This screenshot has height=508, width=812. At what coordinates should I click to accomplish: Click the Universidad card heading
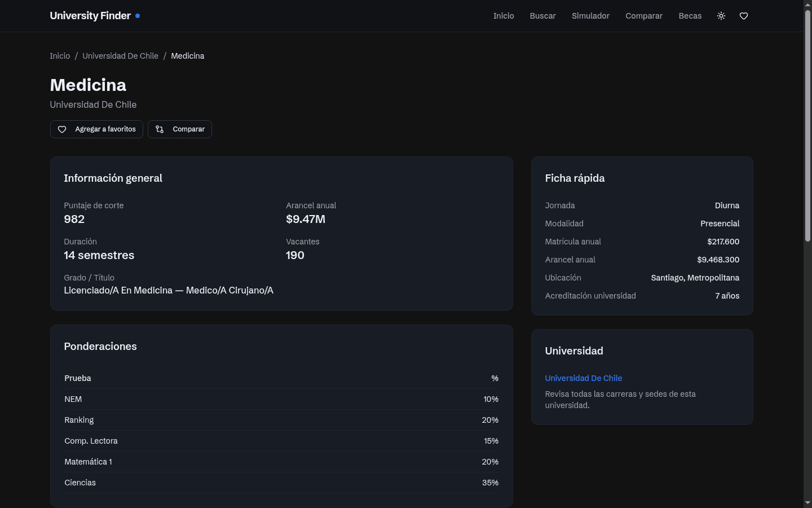tap(574, 351)
